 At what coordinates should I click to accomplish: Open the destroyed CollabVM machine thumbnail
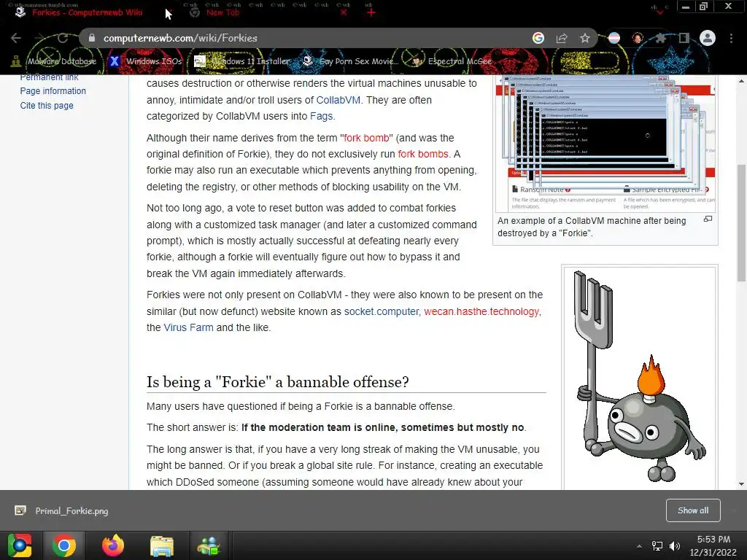point(605,143)
